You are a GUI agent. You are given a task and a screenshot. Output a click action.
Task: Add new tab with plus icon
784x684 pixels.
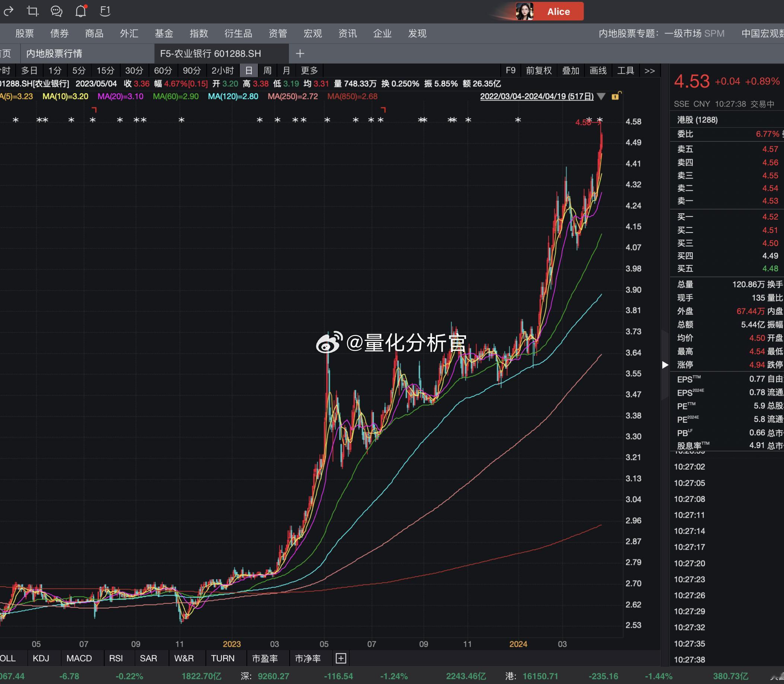click(x=300, y=54)
